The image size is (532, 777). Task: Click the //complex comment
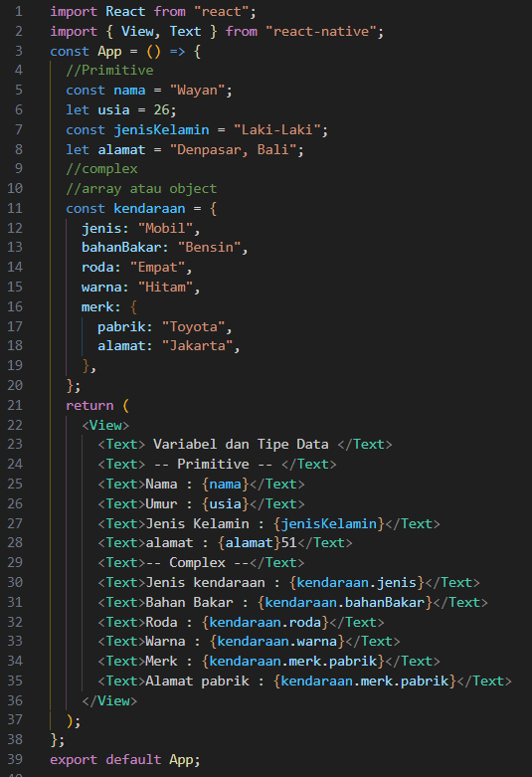pos(101,169)
